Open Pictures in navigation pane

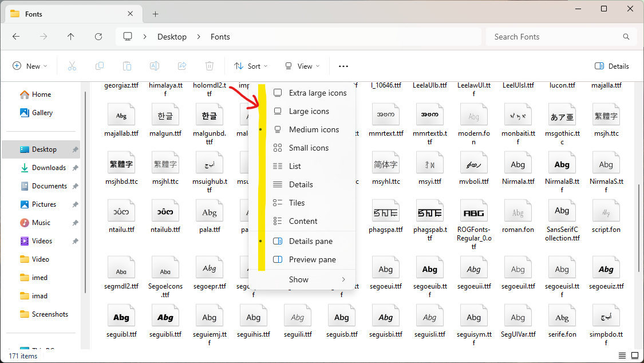[x=41, y=204]
